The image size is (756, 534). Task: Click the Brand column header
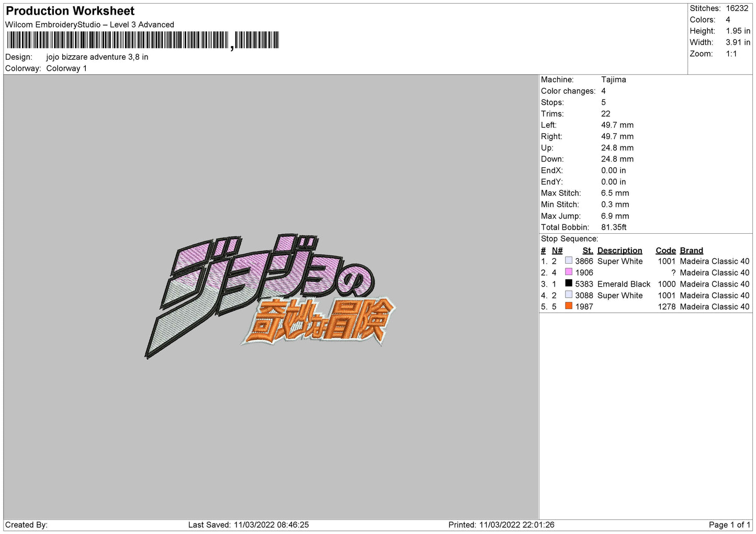coord(691,251)
